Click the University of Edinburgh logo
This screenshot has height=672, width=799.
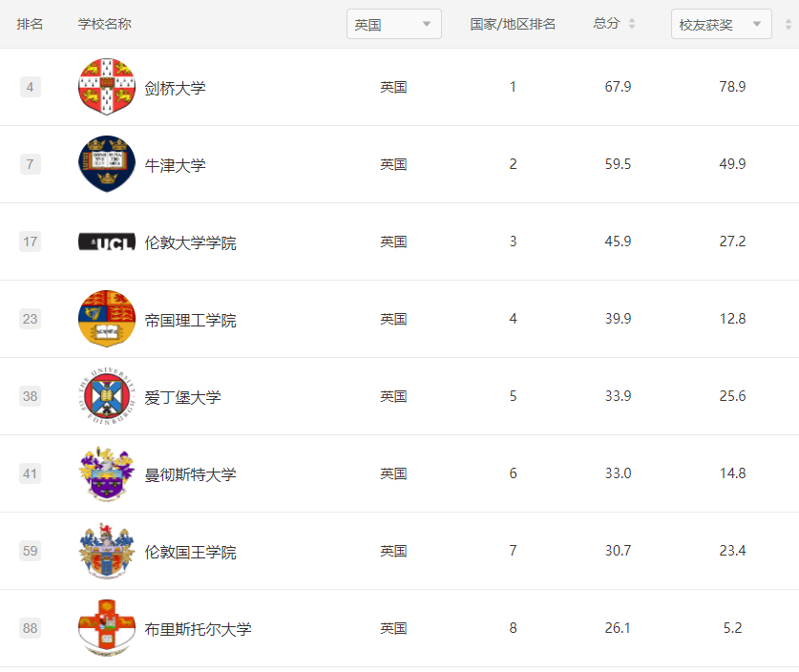[107, 396]
